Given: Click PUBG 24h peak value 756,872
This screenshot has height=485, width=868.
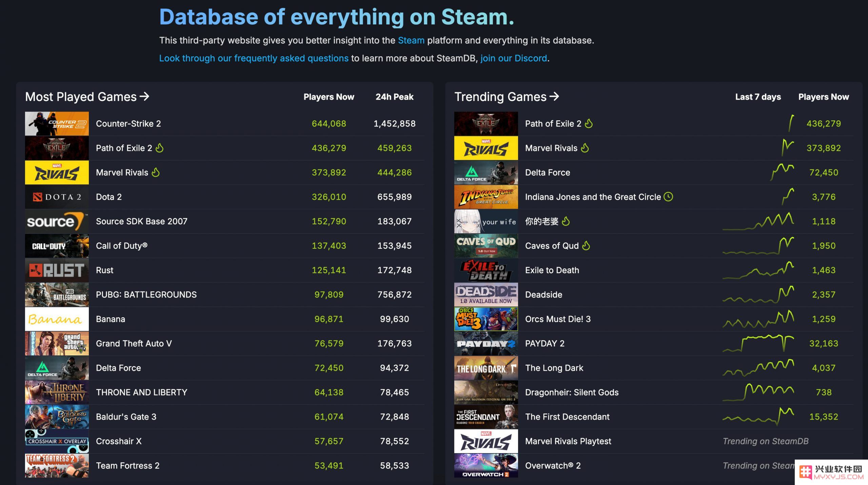Looking at the screenshot, I should click(x=394, y=295).
